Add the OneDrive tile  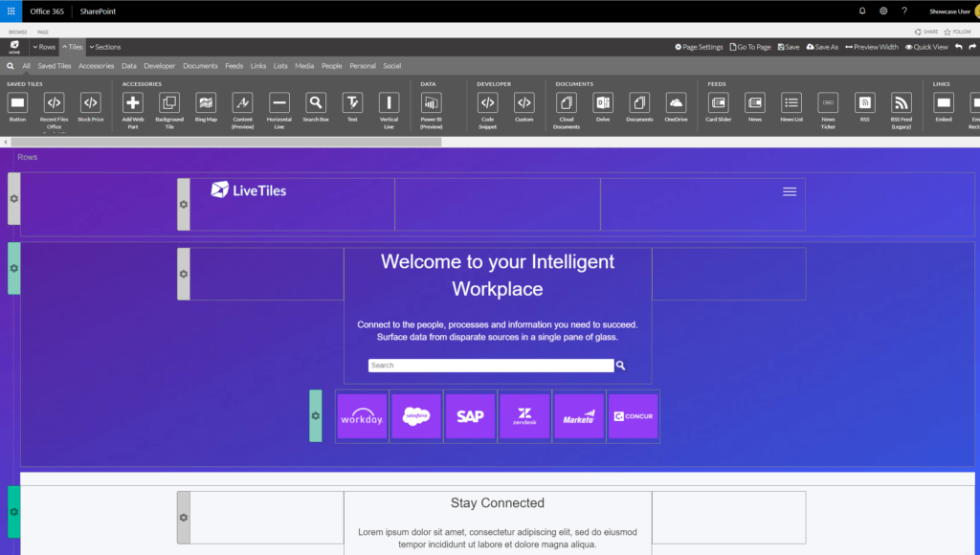(677, 103)
